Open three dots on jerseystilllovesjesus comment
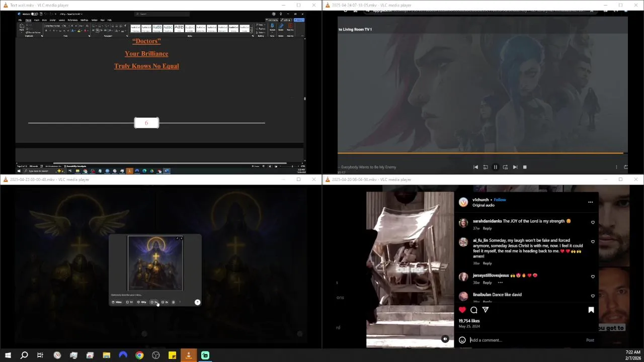Image resolution: width=644 pixels, height=362 pixels. pos(500,283)
